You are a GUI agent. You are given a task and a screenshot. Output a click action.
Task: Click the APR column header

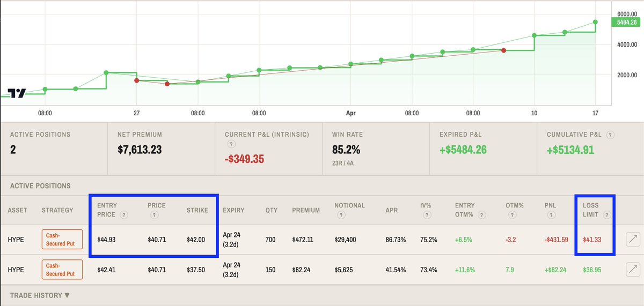392,210
